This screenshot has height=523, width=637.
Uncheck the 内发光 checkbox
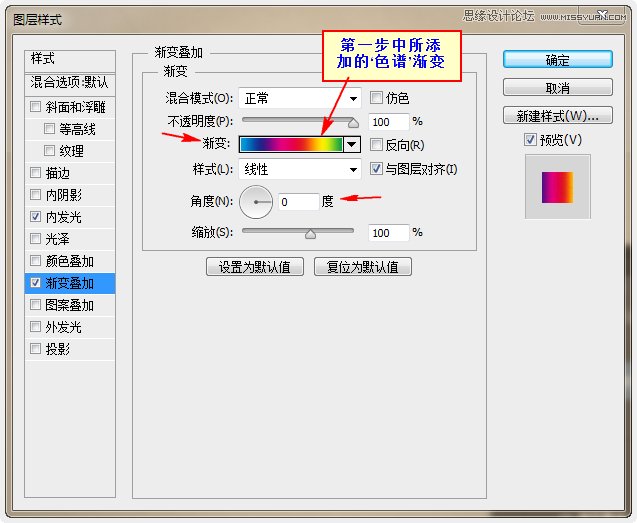[x=35, y=217]
